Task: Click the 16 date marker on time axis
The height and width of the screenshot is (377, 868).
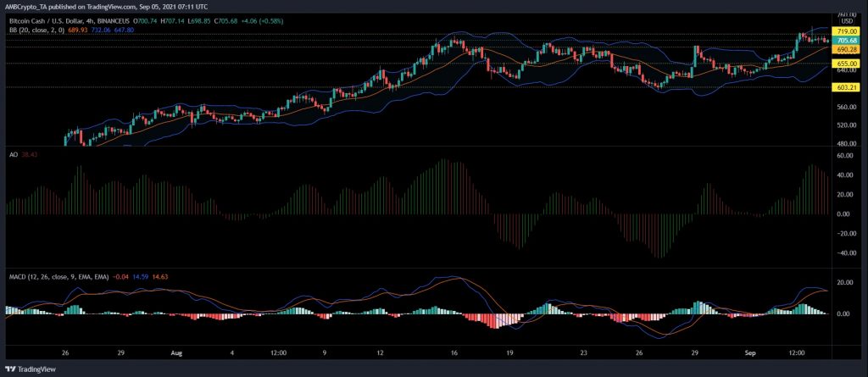Action: [x=454, y=352]
